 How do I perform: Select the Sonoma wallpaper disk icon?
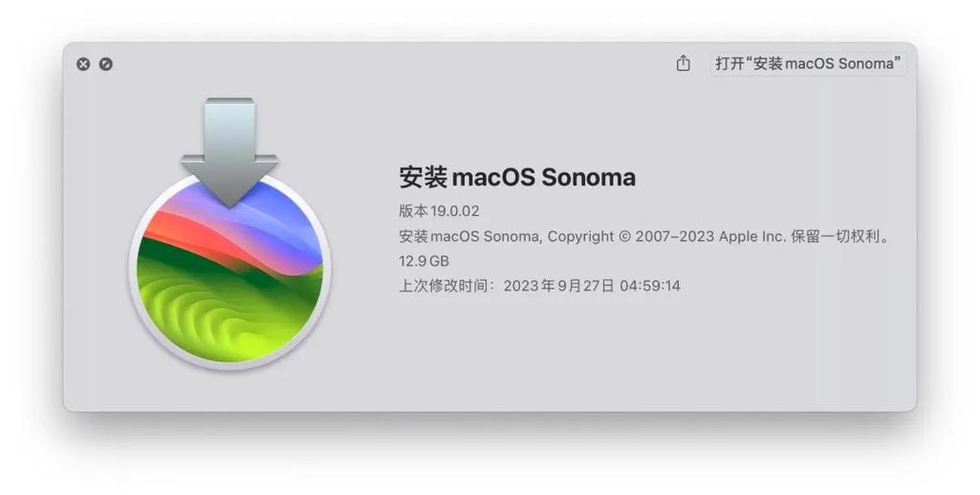point(230,270)
